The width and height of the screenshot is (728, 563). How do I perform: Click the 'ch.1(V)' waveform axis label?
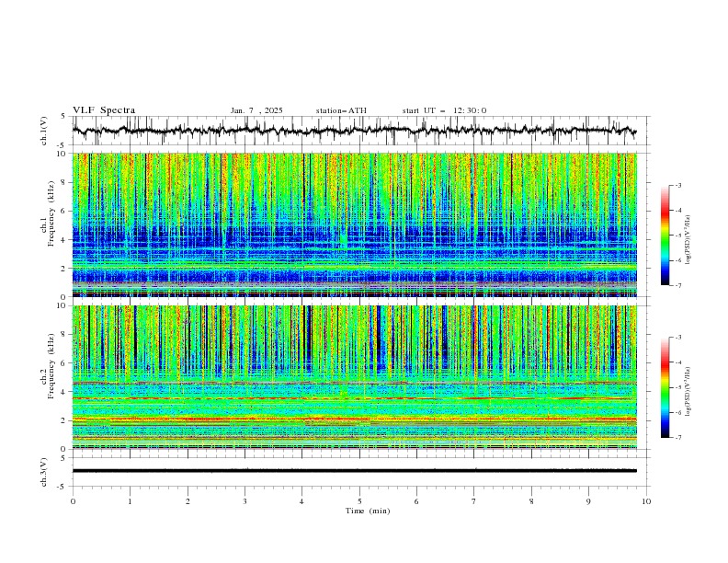point(44,131)
